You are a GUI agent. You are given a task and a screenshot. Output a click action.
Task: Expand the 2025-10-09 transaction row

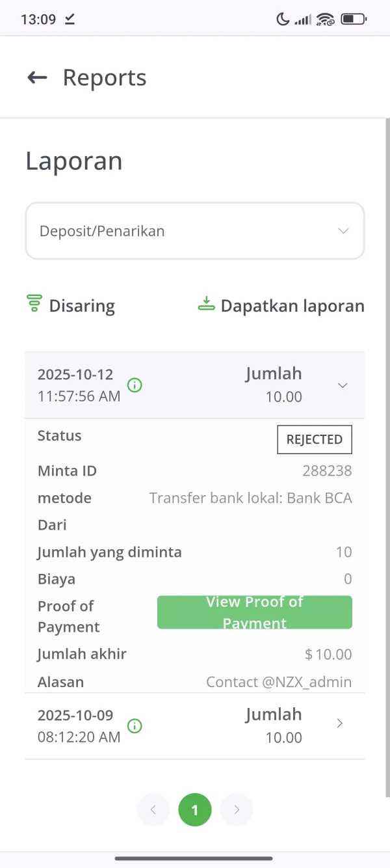[x=339, y=724]
